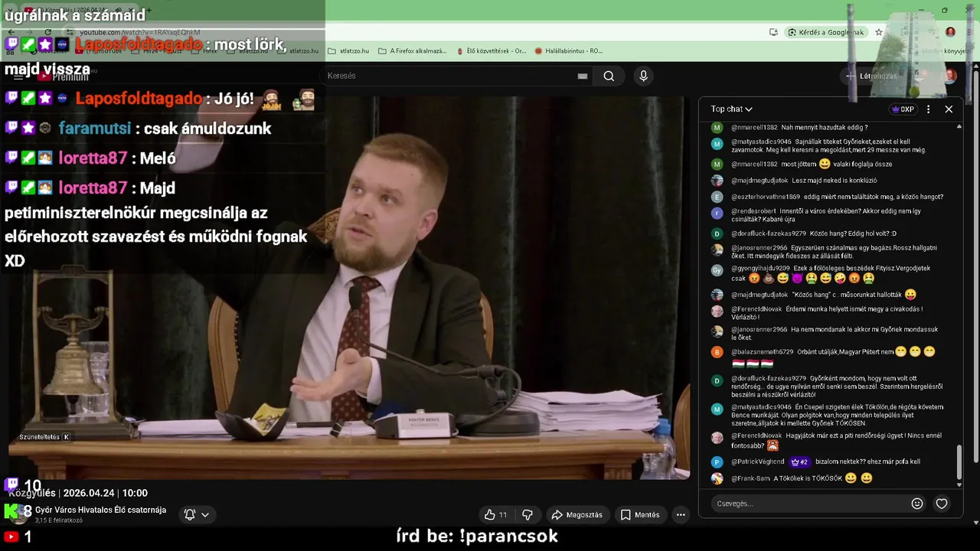Click @PatrickVéghcnd chat author name
This screenshot has width=980, height=551.
pos(757,462)
